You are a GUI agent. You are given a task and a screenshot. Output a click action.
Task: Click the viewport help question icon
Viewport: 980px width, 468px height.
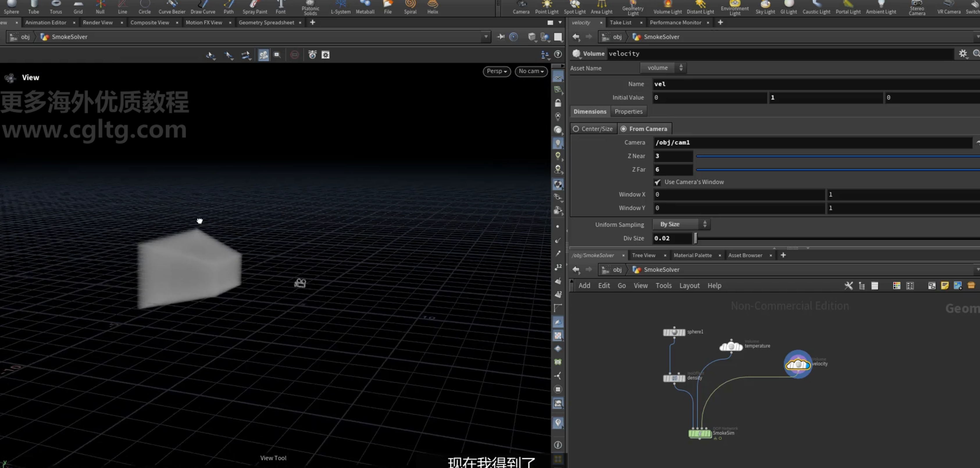click(x=558, y=54)
